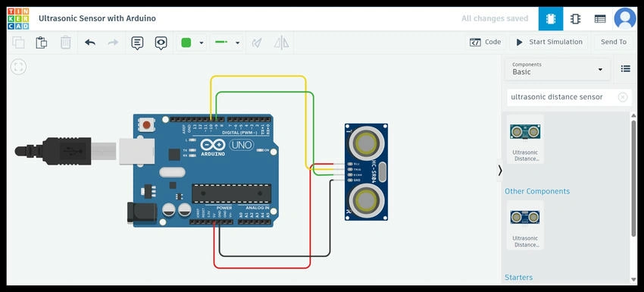Click the All changes saved status

click(495, 18)
